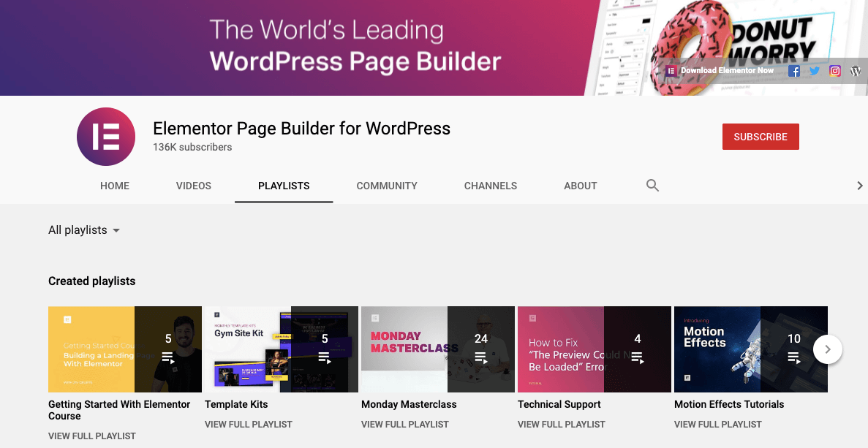The height and width of the screenshot is (448, 868).
Task: Open the Template Kits playlist title
Action: click(x=236, y=404)
